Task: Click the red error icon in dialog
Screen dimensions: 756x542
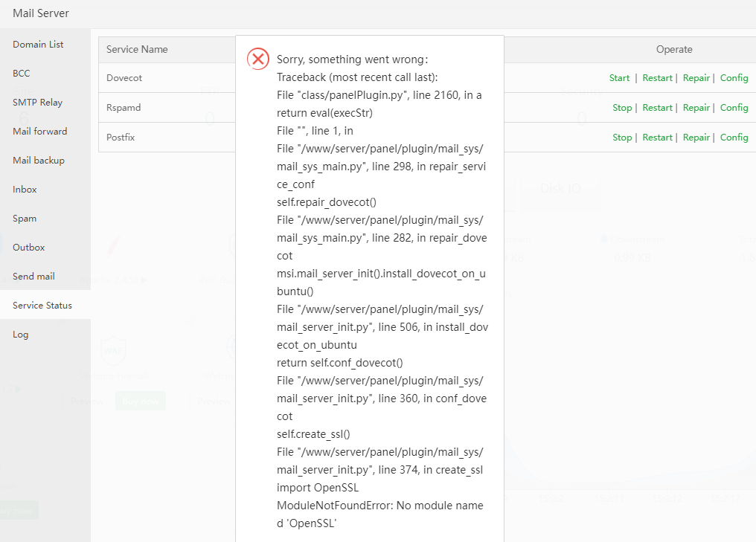Action: click(x=258, y=59)
